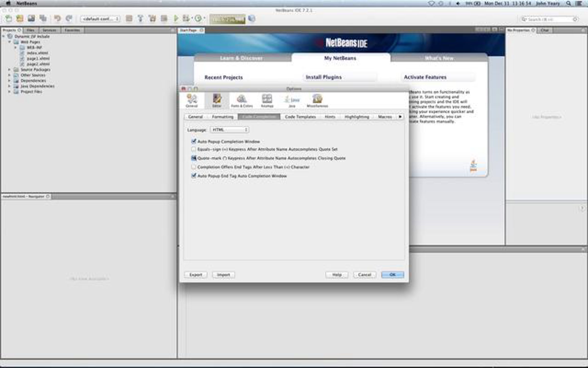Switch to the Hints tab
588x368 pixels.
coord(330,117)
